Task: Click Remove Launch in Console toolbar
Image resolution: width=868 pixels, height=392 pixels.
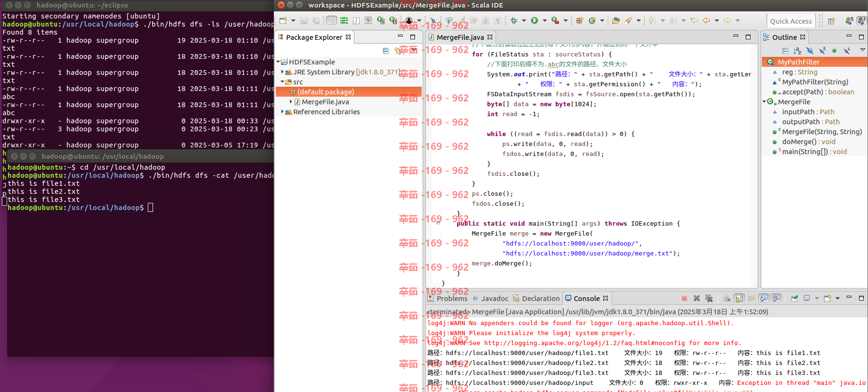Action: [696, 298]
